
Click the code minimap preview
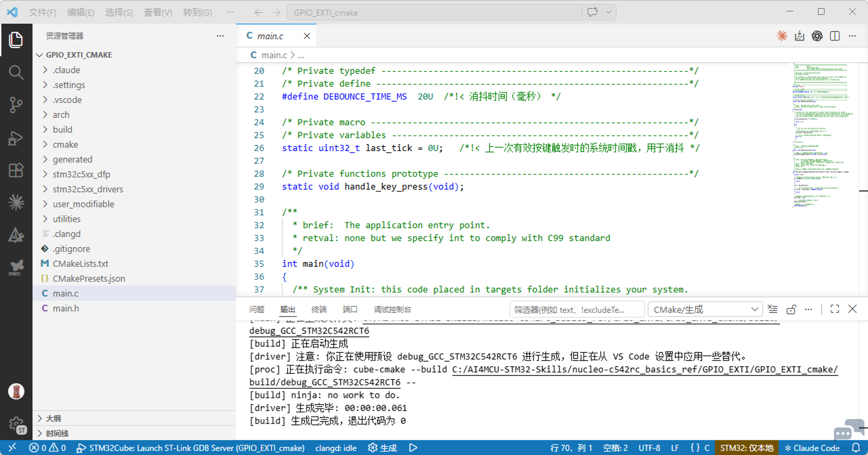point(822,135)
